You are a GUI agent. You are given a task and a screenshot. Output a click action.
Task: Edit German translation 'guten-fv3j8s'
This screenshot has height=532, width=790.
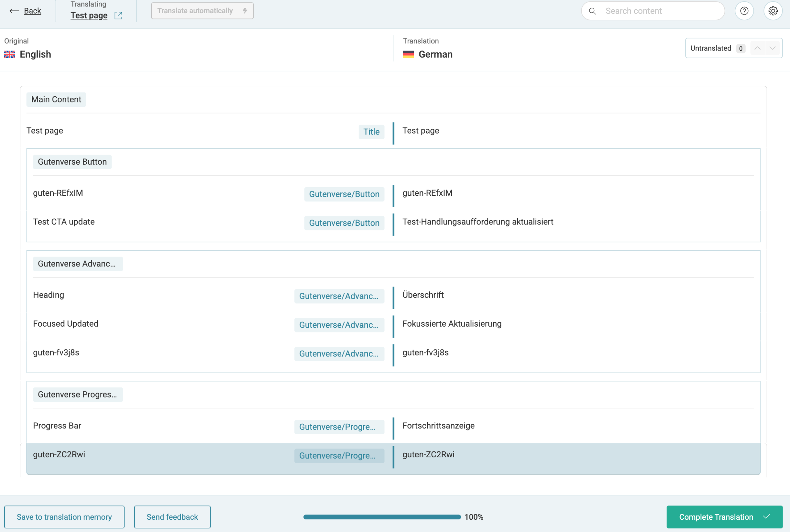425,352
